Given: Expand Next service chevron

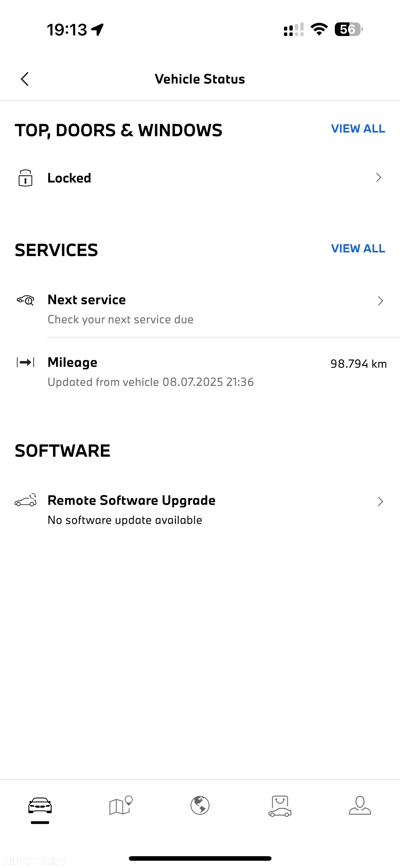Looking at the screenshot, I should [380, 301].
